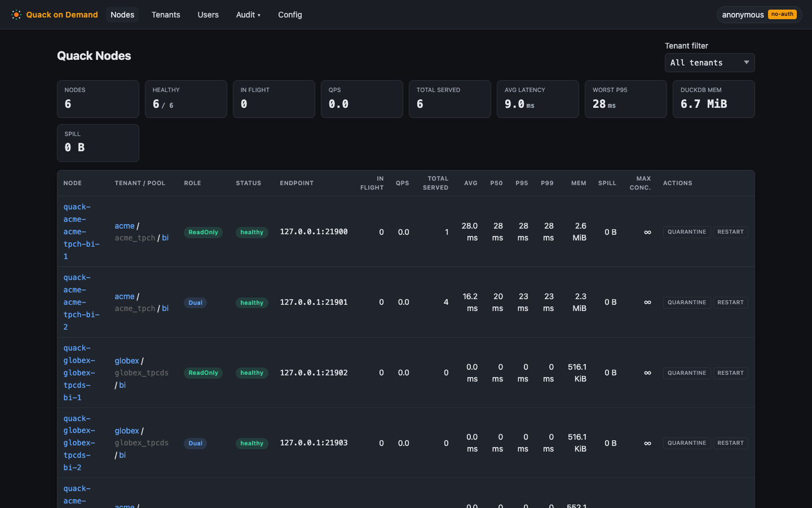Screen dimensions: 812x508
Task: Click the anonymous user badge
Action: point(759,15)
